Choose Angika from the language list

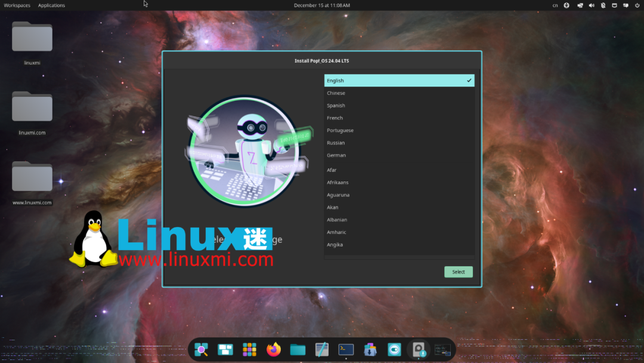pos(399,245)
